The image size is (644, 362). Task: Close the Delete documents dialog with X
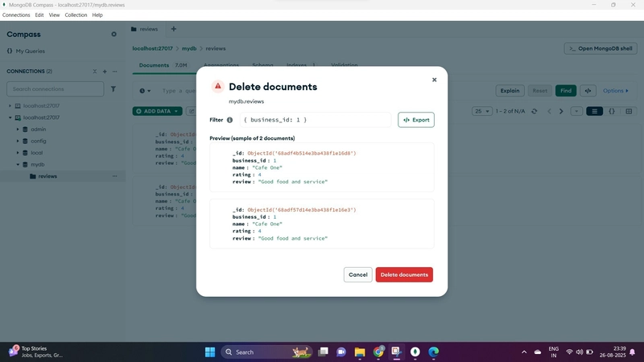click(434, 80)
